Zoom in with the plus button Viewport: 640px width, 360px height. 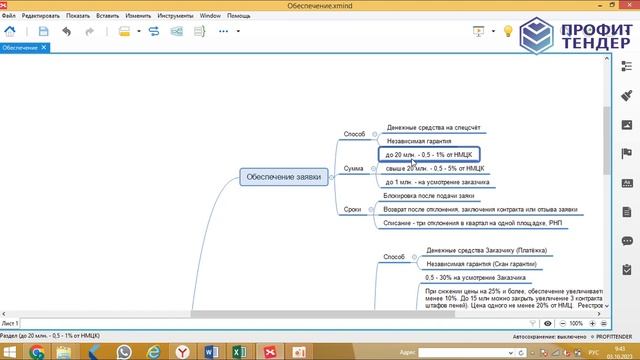592,323
